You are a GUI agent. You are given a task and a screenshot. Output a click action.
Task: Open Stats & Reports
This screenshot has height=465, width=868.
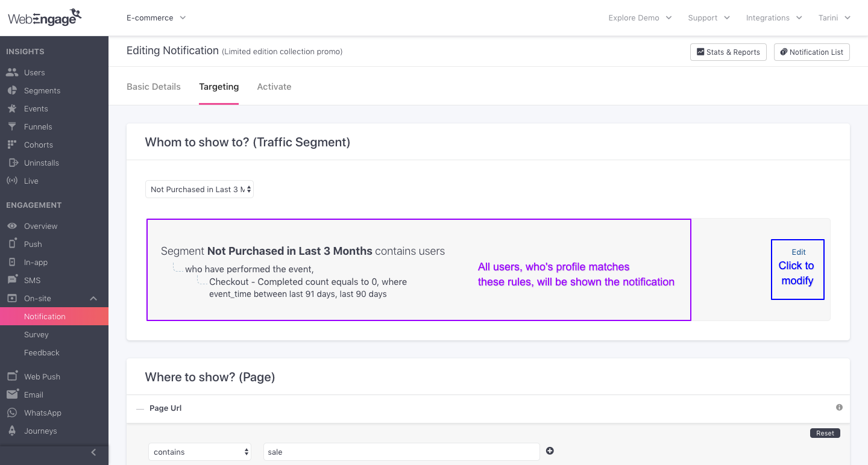[x=728, y=52]
